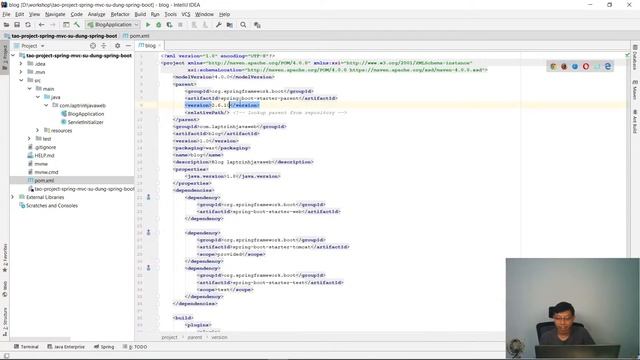Open the Java Enterprise tool window

coord(66,347)
